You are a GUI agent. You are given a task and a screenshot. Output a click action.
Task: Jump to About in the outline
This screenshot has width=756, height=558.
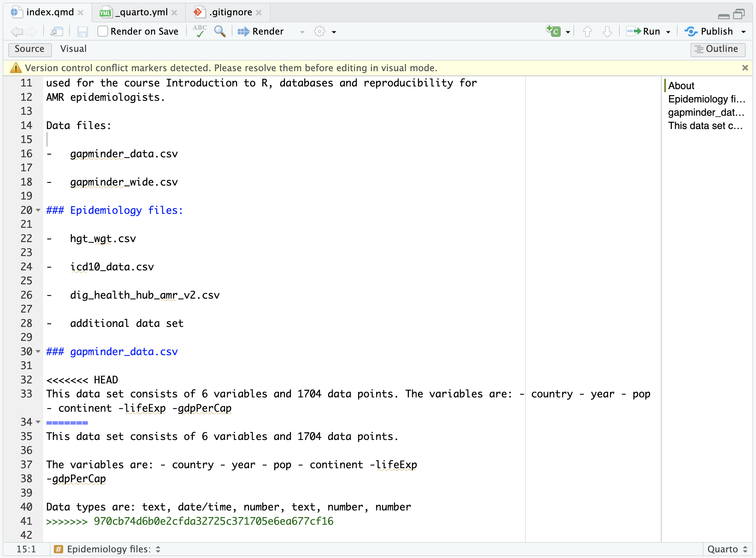pos(681,85)
